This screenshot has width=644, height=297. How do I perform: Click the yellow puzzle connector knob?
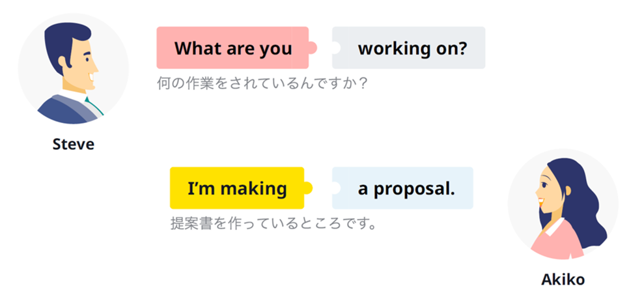[308, 188]
